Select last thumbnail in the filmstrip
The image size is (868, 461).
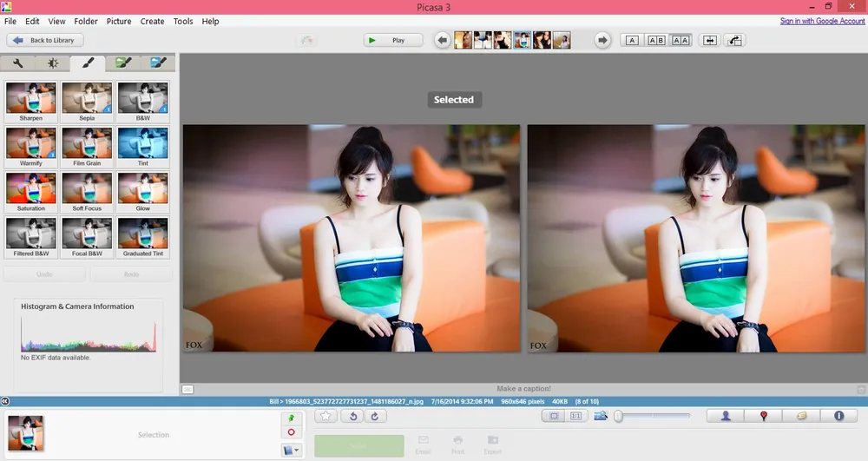[562, 41]
